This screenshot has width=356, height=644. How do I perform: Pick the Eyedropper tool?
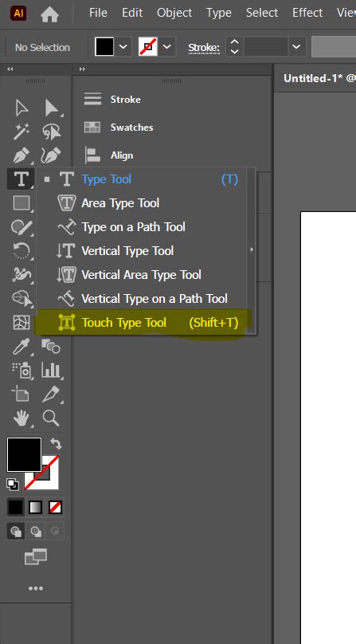point(21,347)
